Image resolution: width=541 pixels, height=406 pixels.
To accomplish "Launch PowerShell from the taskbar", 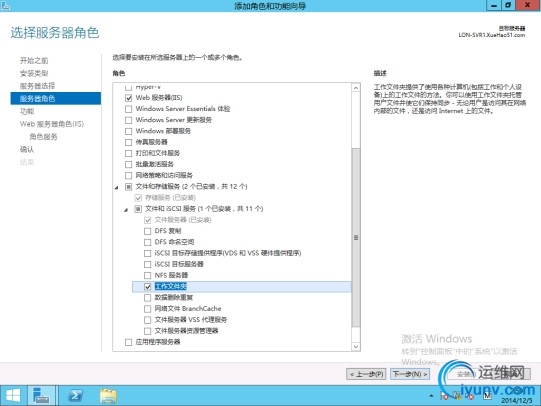I will (x=75, y=396).
